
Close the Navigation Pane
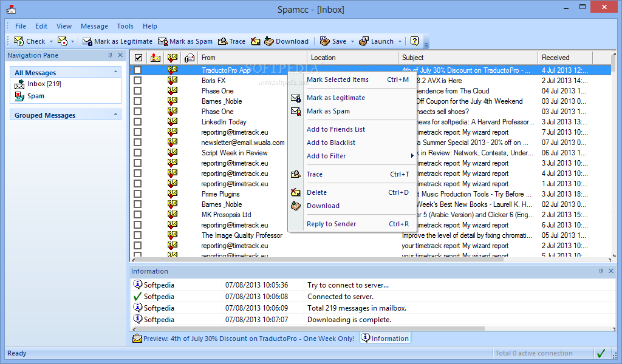pos(120,55)
